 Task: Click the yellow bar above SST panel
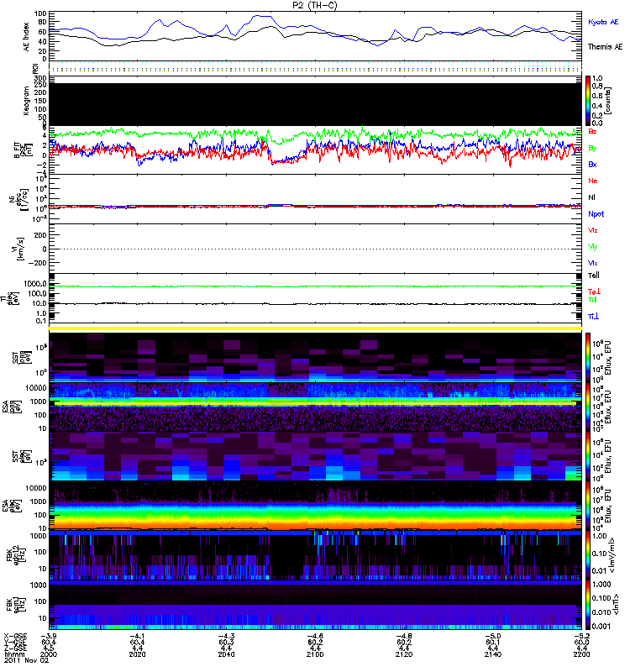[x=315, y=328]
